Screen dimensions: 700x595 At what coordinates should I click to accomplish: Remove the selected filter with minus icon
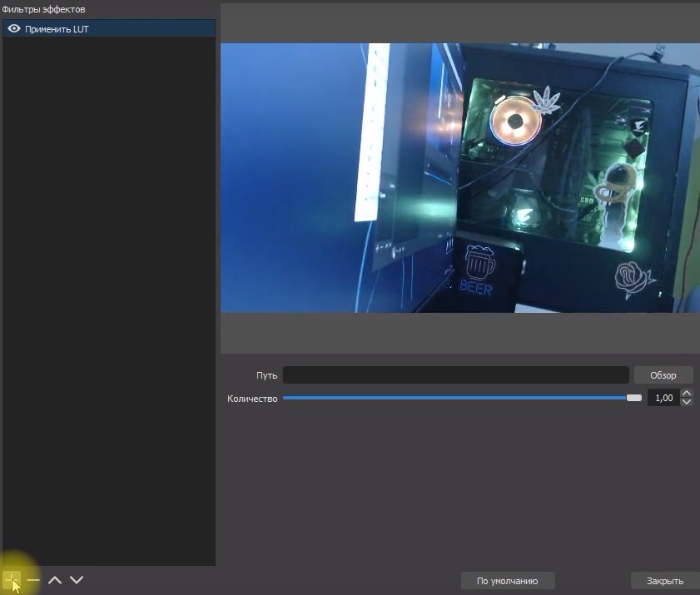[33, 579]
